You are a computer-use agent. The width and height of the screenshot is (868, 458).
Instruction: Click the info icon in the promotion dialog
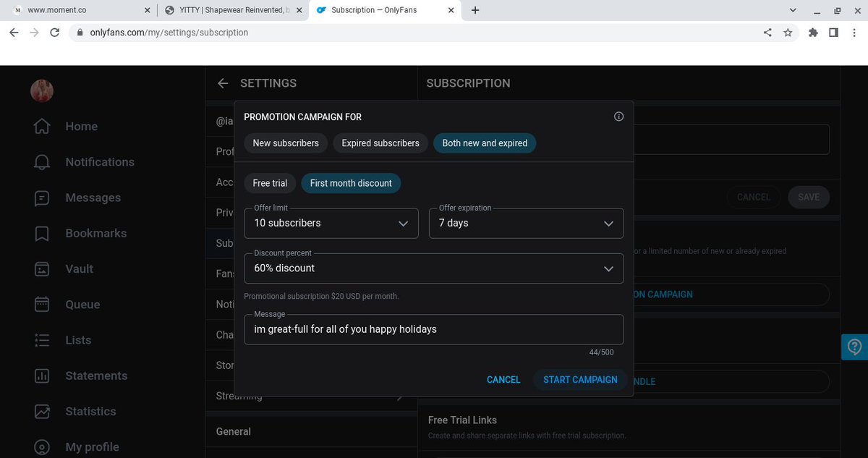tap(618, 116)
